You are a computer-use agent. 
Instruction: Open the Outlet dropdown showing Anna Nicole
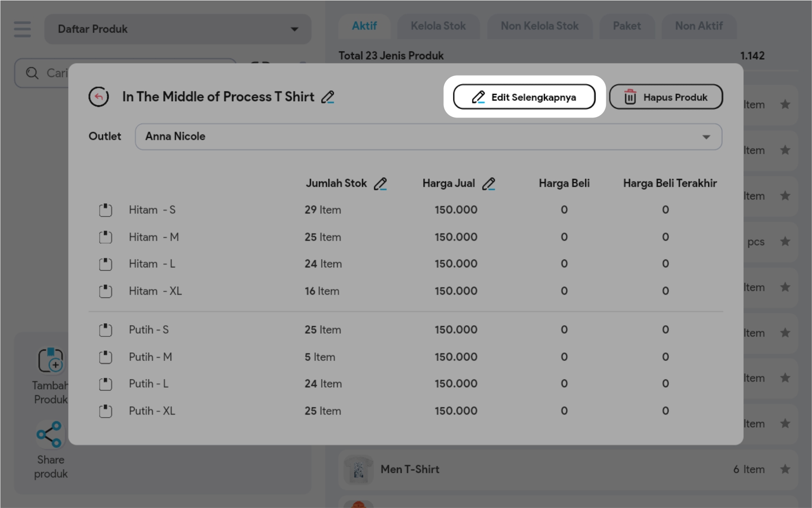click(x=428, y=137)
